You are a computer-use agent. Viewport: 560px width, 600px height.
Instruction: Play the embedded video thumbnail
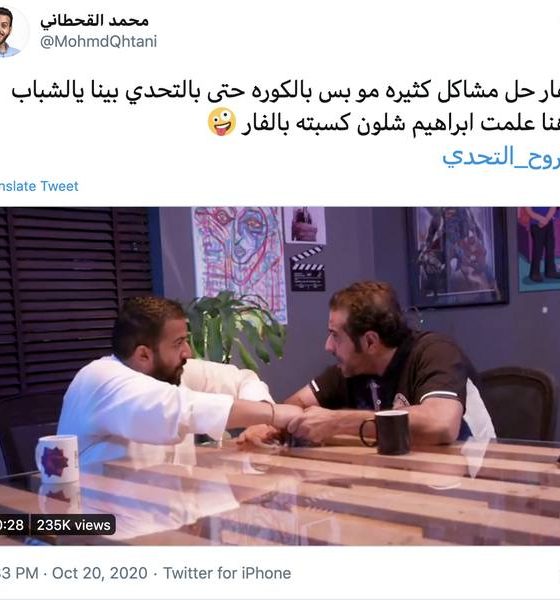coord(280,376)
